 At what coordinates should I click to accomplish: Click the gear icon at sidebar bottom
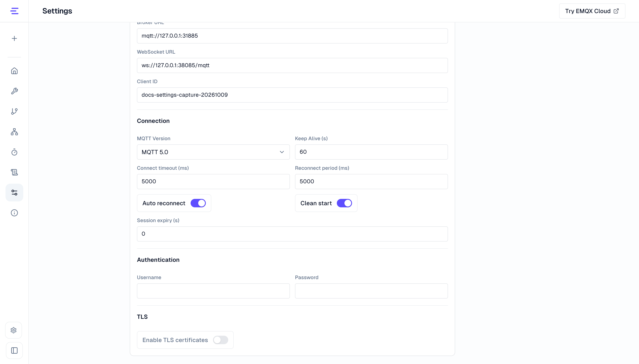(x=14, y=330)
